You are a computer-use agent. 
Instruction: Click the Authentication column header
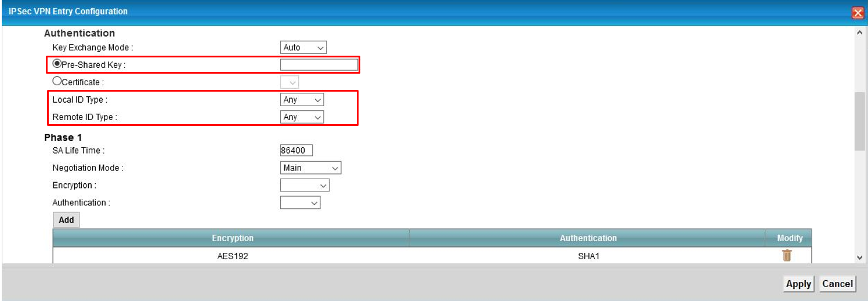(588, 238)
